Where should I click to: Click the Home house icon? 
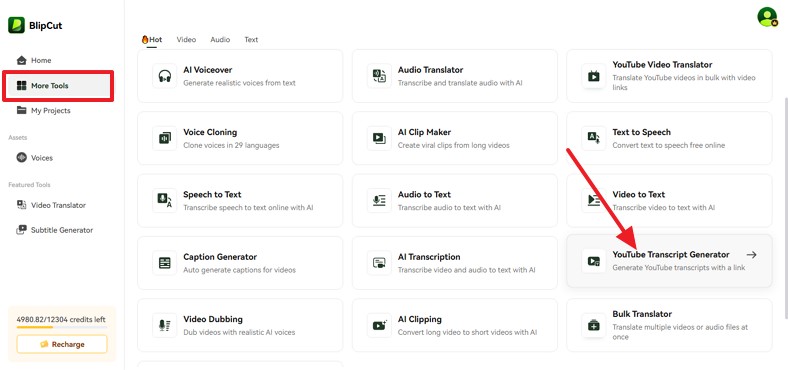(x=22, y=60)
